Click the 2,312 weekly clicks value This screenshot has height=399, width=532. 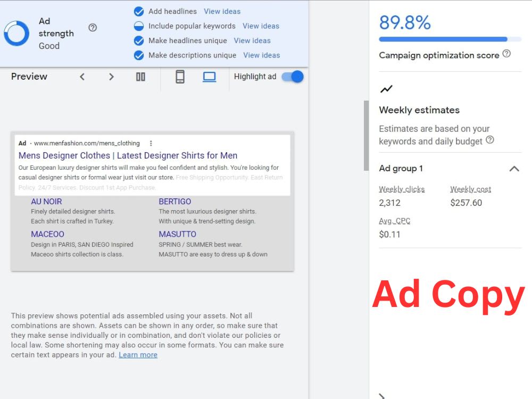389,203
